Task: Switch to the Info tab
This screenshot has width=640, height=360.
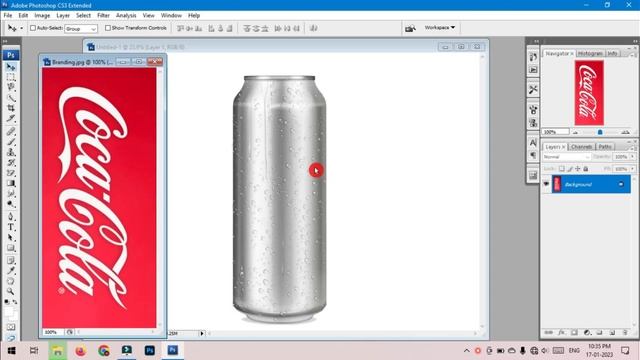Action: pyautogui.click(x=612, y=53)
